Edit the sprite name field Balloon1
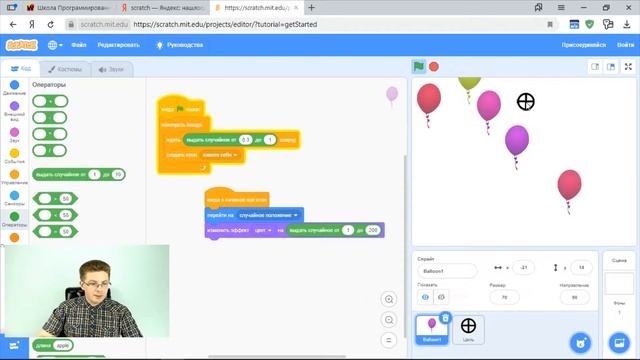 pyautogui.click(x=447, y=271)
